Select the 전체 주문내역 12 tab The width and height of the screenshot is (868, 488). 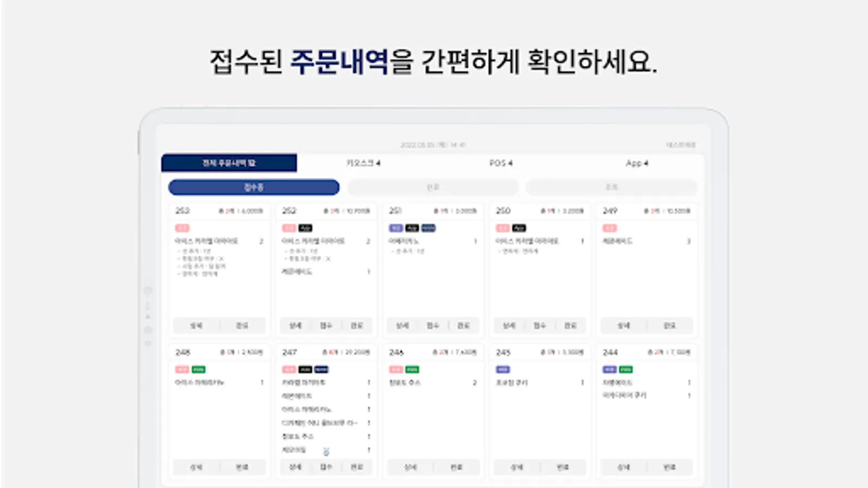click(229, 163)
